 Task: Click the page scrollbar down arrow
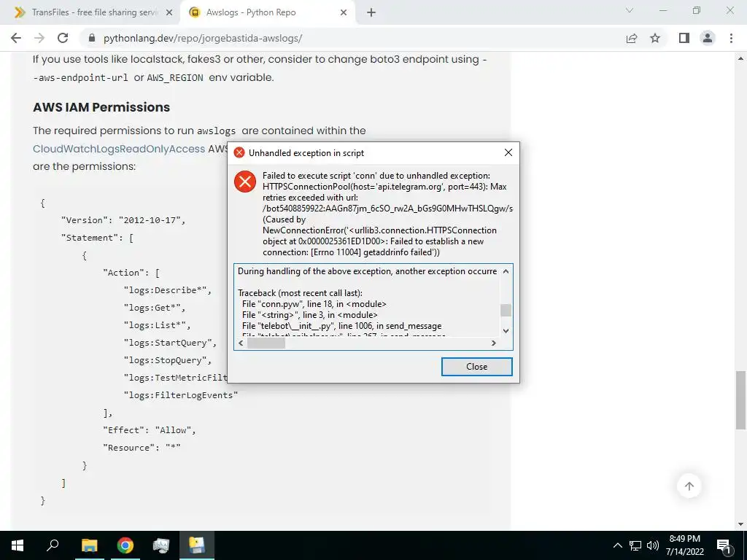[740, 524]
